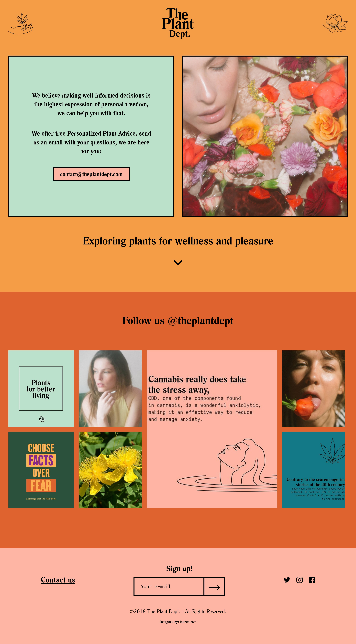Open the Contact us link
Viewport: 356px width, 644px height.
pyautogui.click(x=58, y=580)
